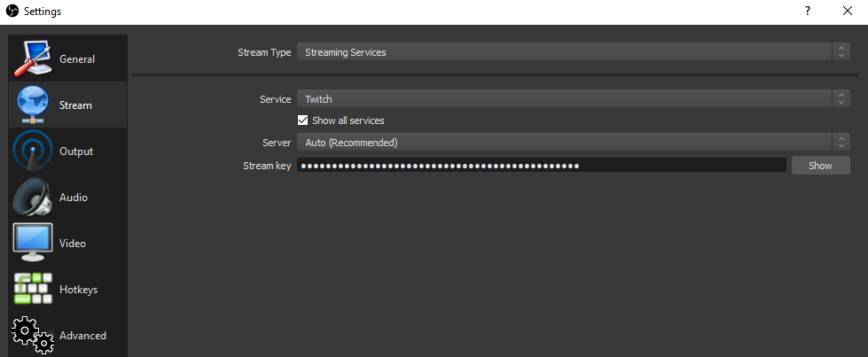Screen dimensions: 868x357
Task: Select the General label in sidebar
Action: (x=77, y=59)
